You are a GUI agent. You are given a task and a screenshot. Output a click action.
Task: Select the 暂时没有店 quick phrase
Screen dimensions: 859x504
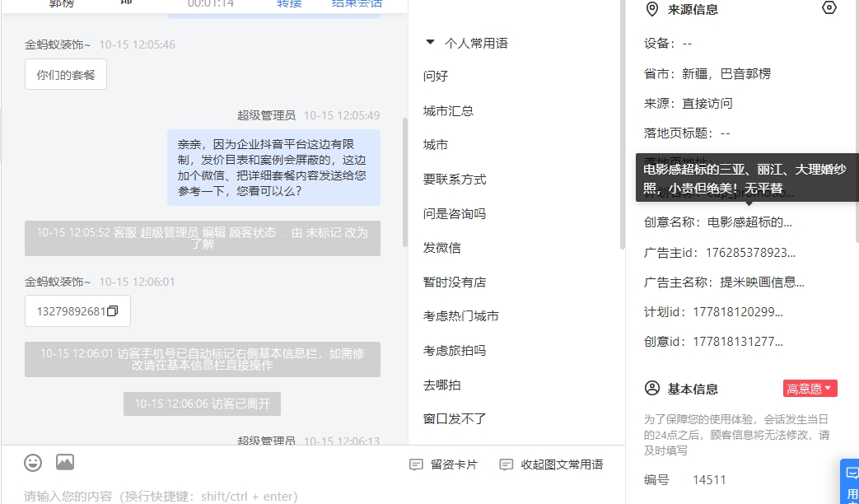[454, 282]
